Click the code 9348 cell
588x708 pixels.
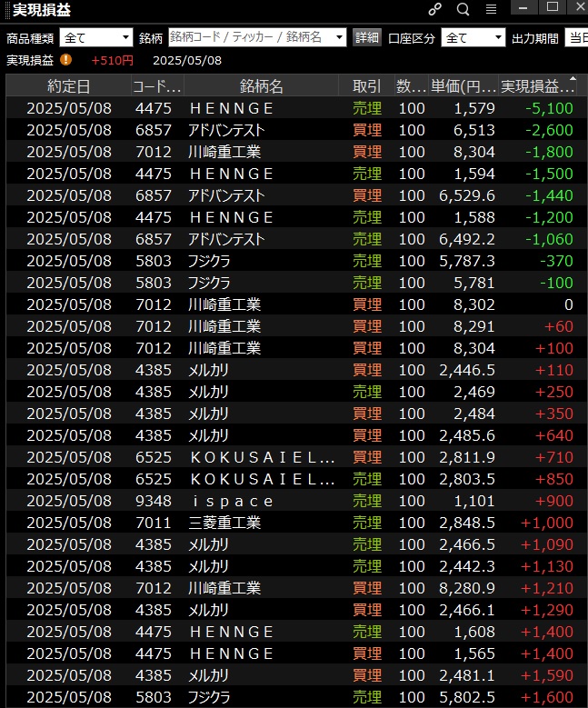[x=154, y=501]
